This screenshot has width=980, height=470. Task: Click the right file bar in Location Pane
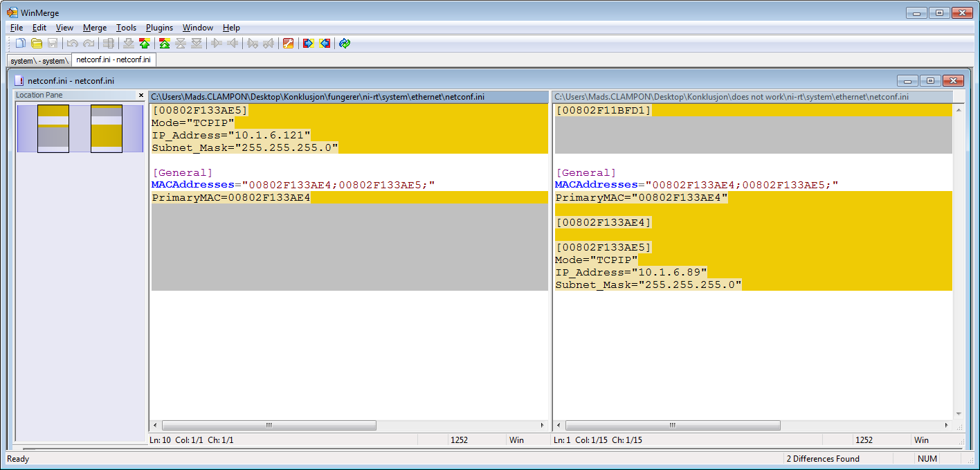tap(107, 129)
